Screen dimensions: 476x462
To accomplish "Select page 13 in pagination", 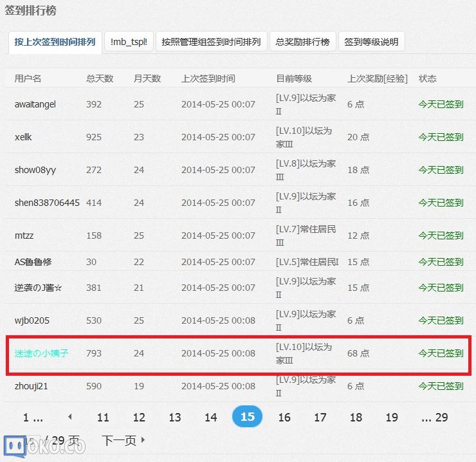I will click(175, 418).
